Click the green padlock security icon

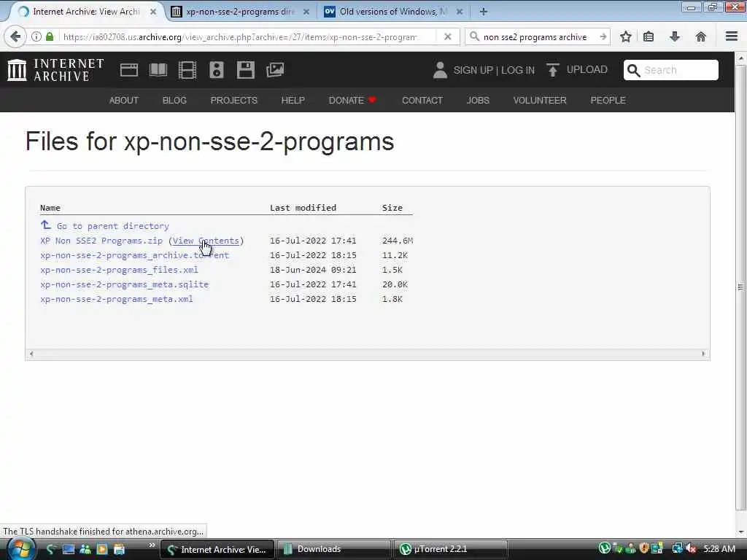[50, 36]
